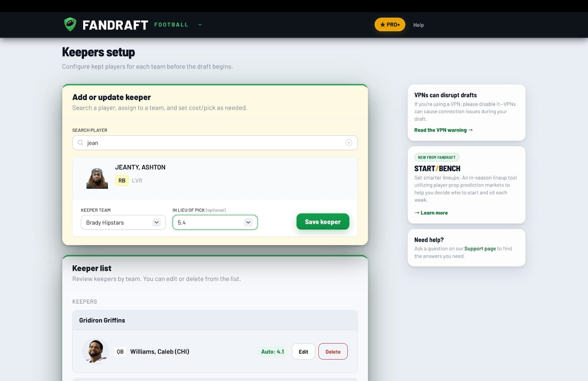Viewport: 588px width, 381px height.
Task: Click the FOOTBALL sport label
Action: tap(171, 25)
